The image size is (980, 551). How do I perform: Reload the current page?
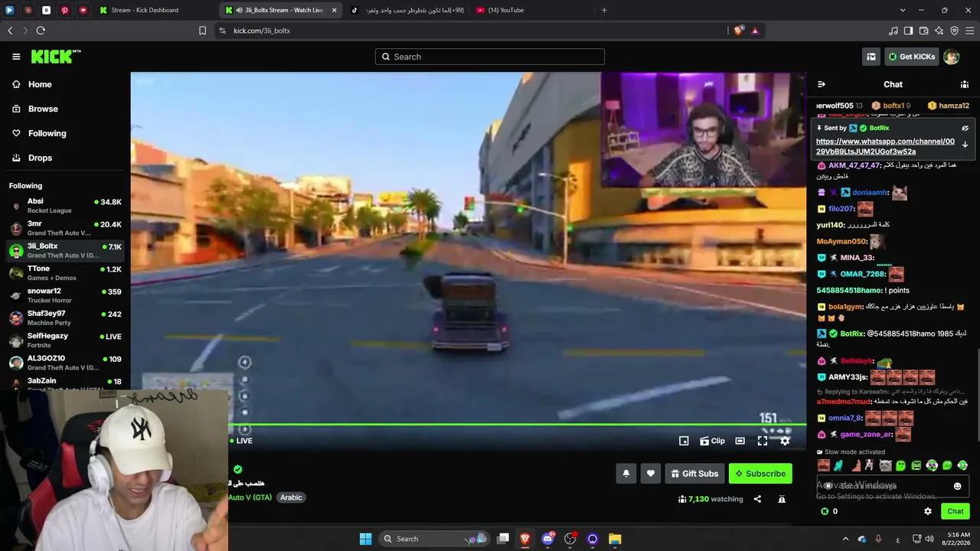point(41,31)
